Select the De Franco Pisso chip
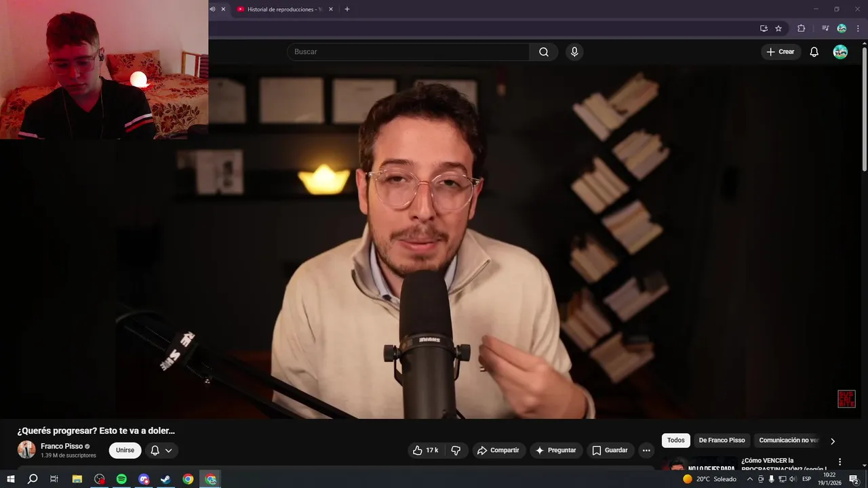This screenshot has width=868, height=488. tap(722, 441)
